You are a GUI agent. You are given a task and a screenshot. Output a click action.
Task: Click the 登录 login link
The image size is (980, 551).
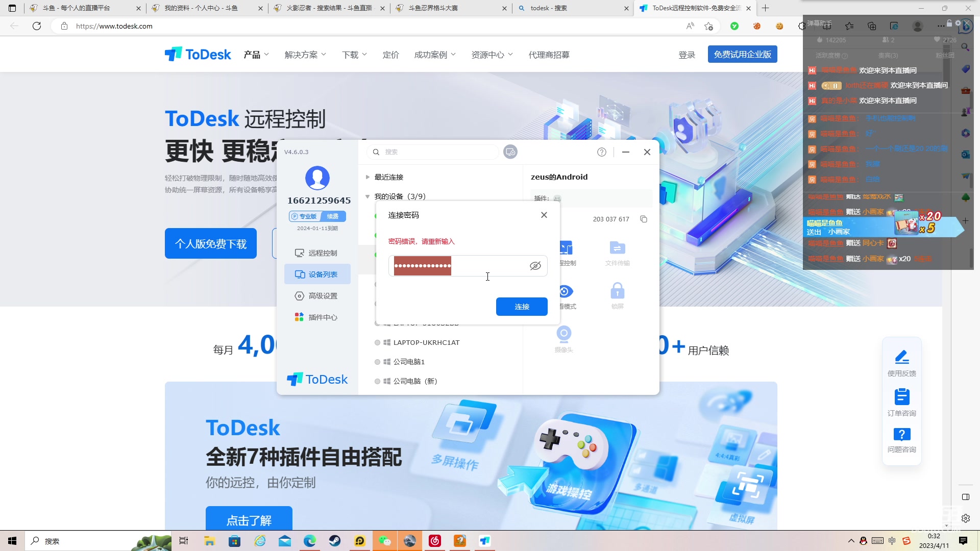pos(687,55)
